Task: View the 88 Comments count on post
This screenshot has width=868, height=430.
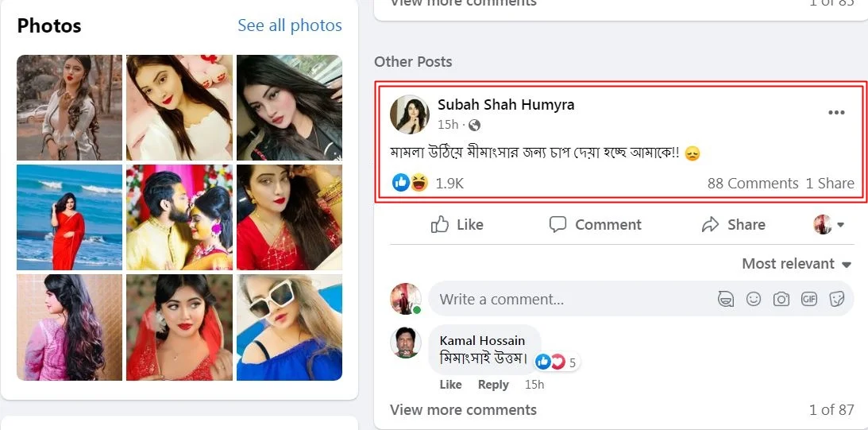Action: coord(752,184)
